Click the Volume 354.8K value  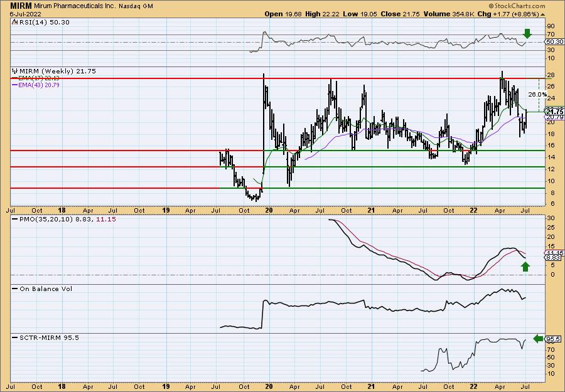(x=449, y=14)
